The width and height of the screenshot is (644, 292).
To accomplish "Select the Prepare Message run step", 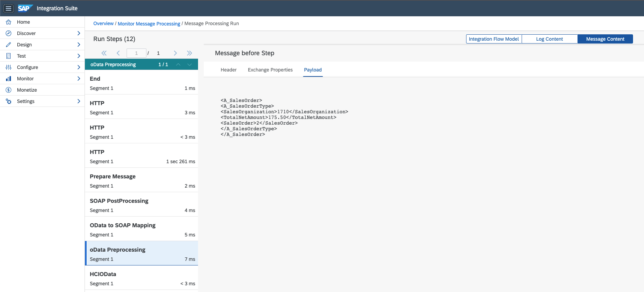I will tap(141, 180).
